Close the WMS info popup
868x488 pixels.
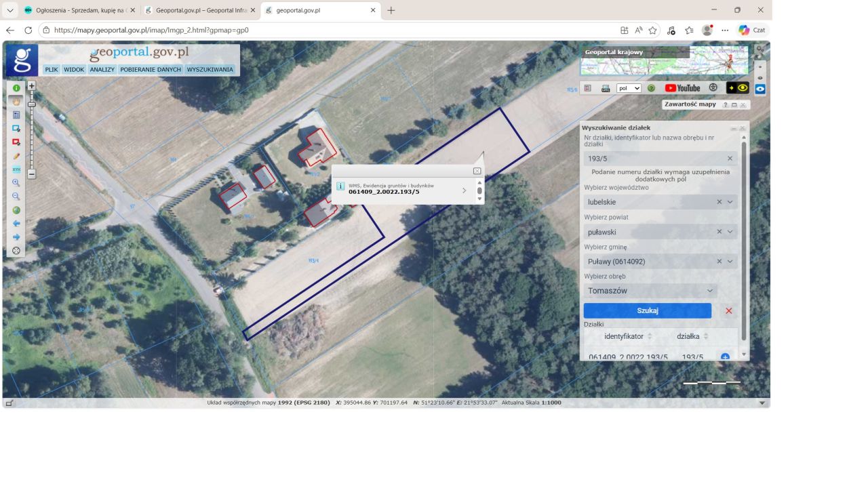[x=477, y=171]
